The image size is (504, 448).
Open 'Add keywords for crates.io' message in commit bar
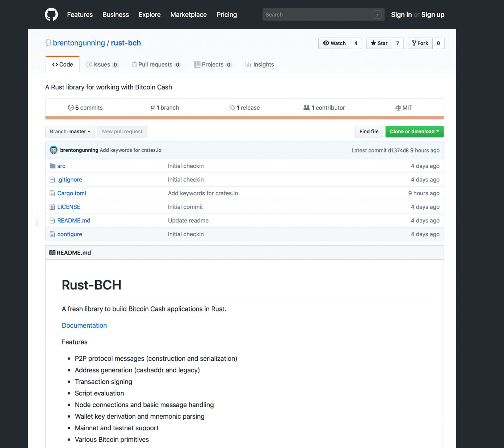(130, 150)
